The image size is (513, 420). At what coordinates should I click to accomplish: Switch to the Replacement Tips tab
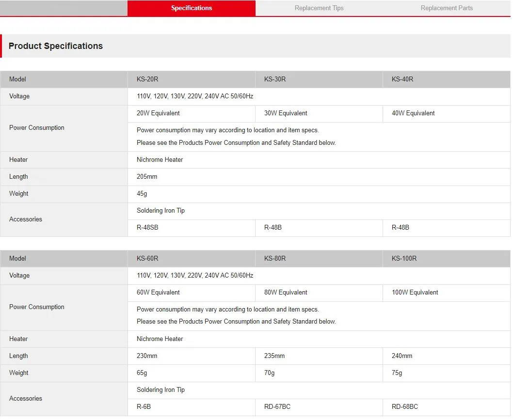(x=319, y=8)
